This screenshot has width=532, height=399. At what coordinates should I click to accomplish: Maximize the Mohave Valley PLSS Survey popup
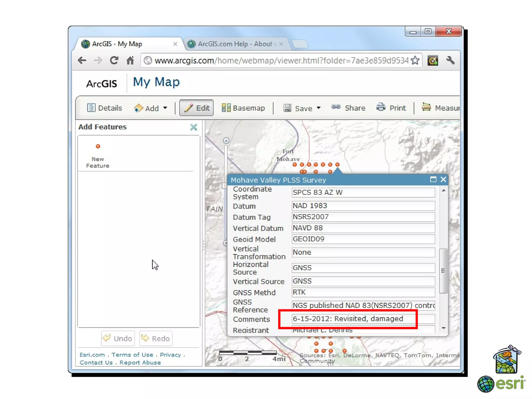(433, 179)
